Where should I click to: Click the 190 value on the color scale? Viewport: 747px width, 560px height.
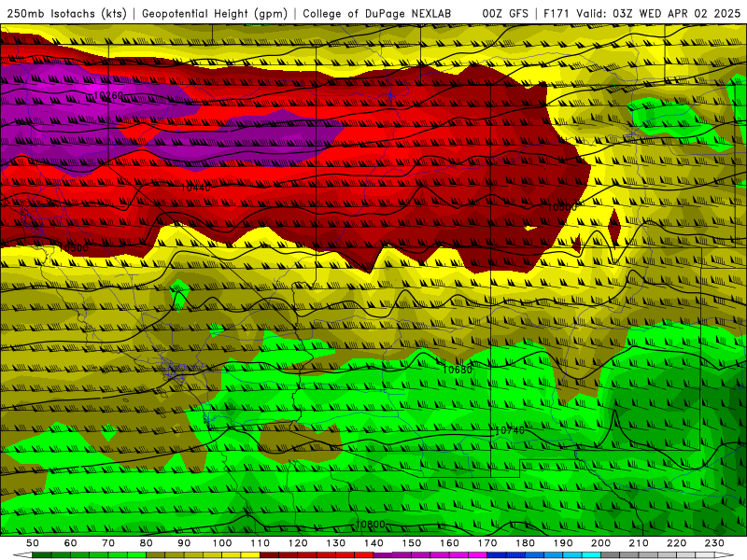click(563, 543)
